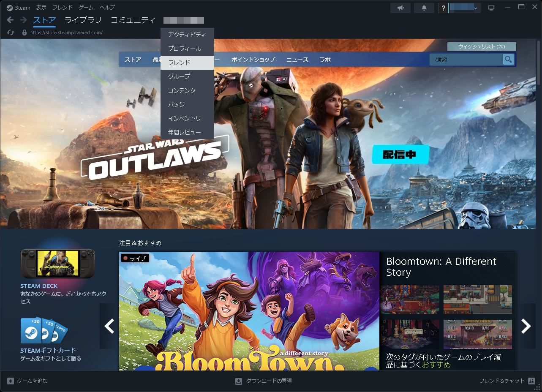The width and height of the screenshot is (542, 392).
Task: Click the cyan 配信中 button
Action: pyautogui.click(x=400, y=155)
